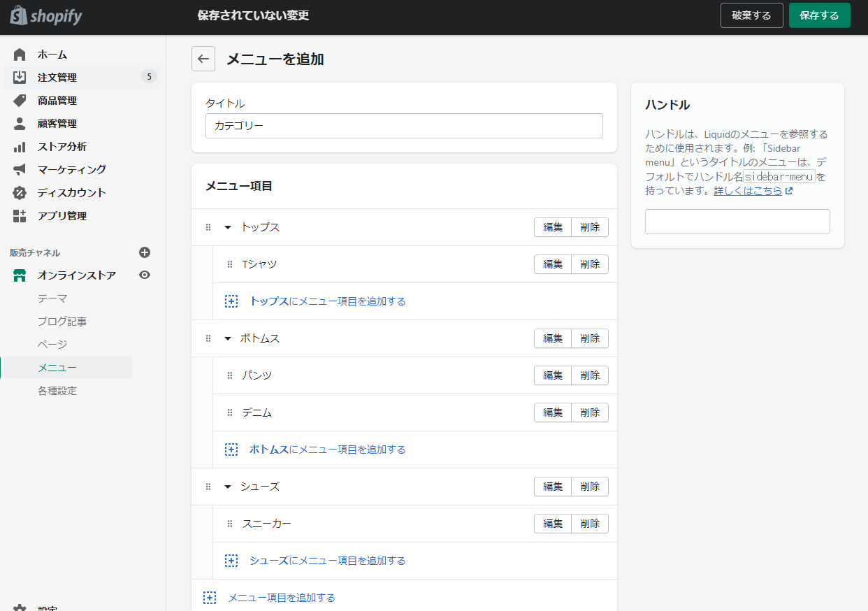Grab drag handle of トップス row
This screenshot has width=868, height=611.
pyautogui.click(x=208, y=227)
